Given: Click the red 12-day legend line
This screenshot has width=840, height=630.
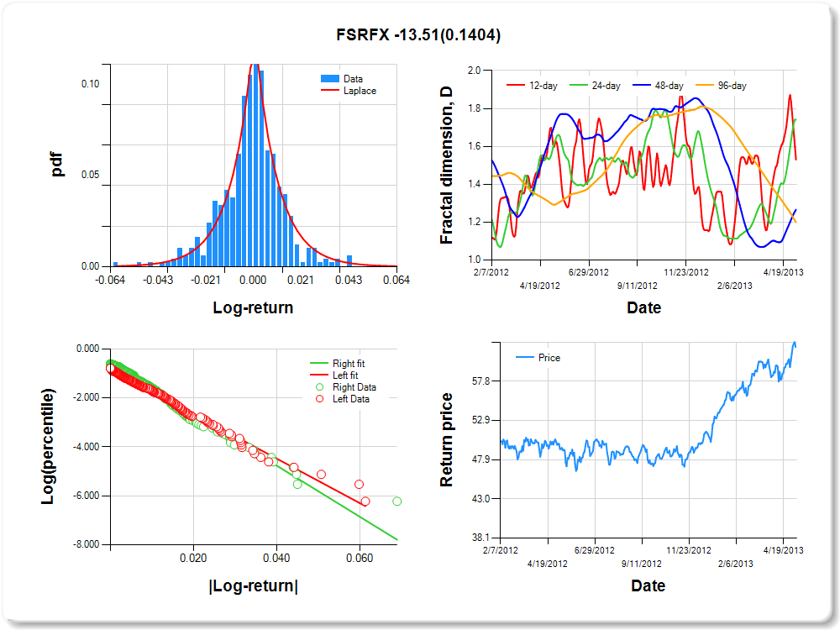Looking at the screenshot, I should (516, 86).
